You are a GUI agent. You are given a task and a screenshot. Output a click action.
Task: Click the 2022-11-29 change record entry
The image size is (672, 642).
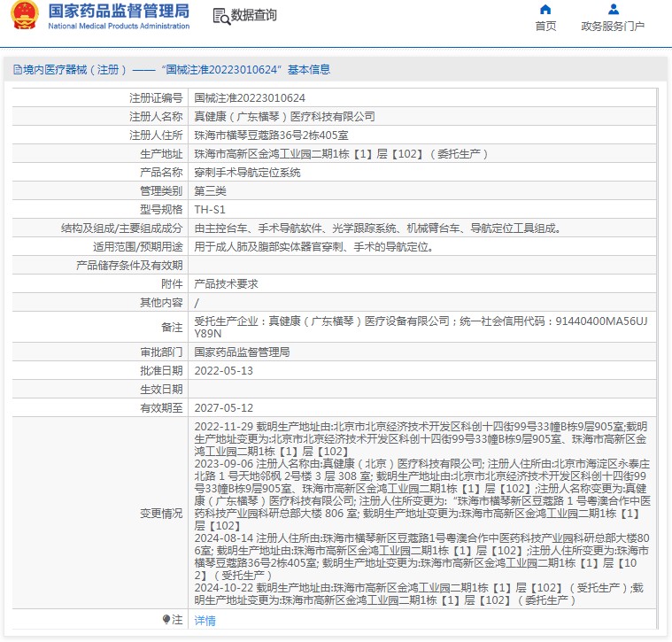point(421,439)
